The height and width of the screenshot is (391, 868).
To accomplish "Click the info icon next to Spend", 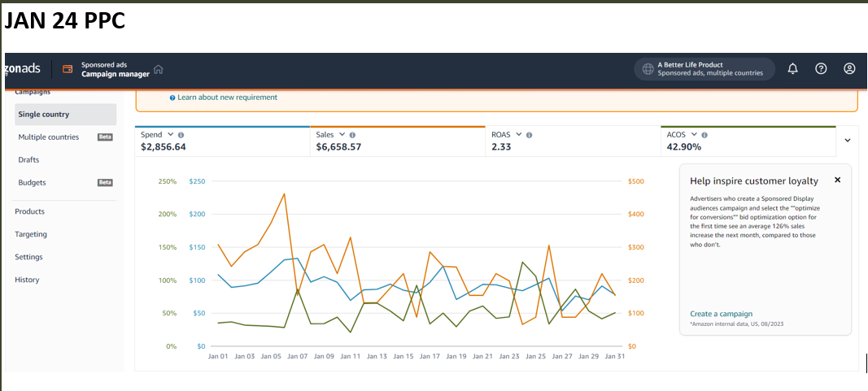I will (181, 135).
